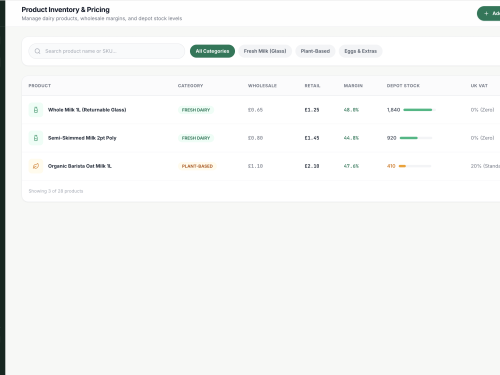
Task: Click 0% (Zero) VAT on Semi-Skimmed row
Action: pyautogui.click(x=482, y=138)
